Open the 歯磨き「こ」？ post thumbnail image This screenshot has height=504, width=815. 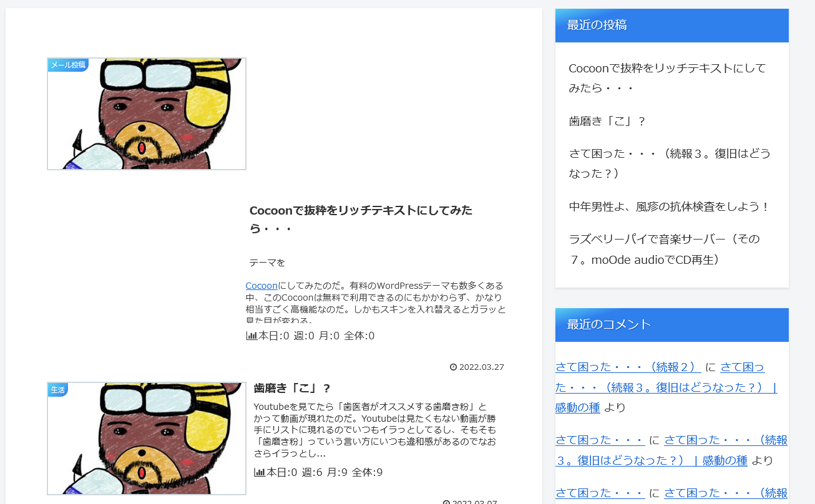pos(147,439)
